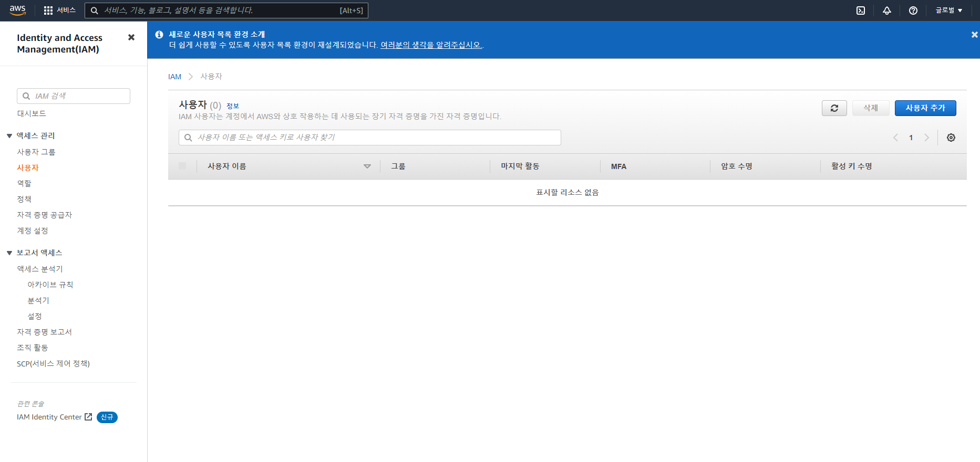Open the help question mark menu

point(913,10)
